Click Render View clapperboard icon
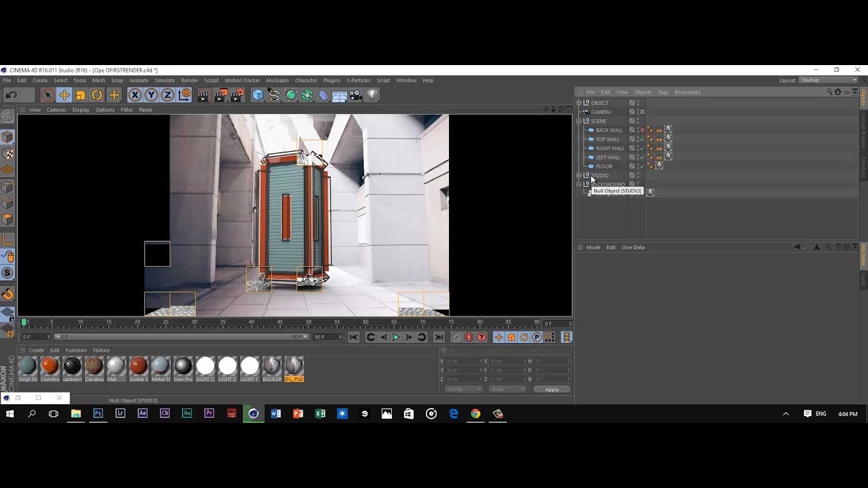Image resolution: width=868 pixels, height=488 pixels. [203, 96]
